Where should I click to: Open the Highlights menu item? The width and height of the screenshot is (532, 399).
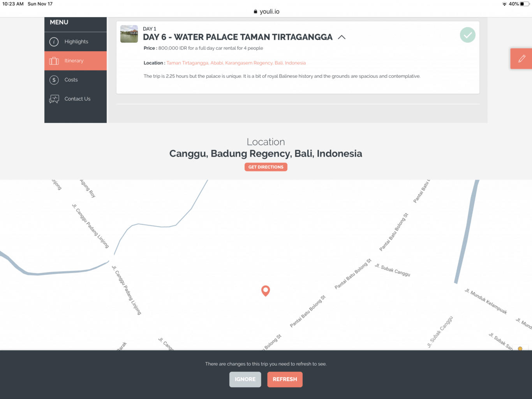tap(76, 42)
